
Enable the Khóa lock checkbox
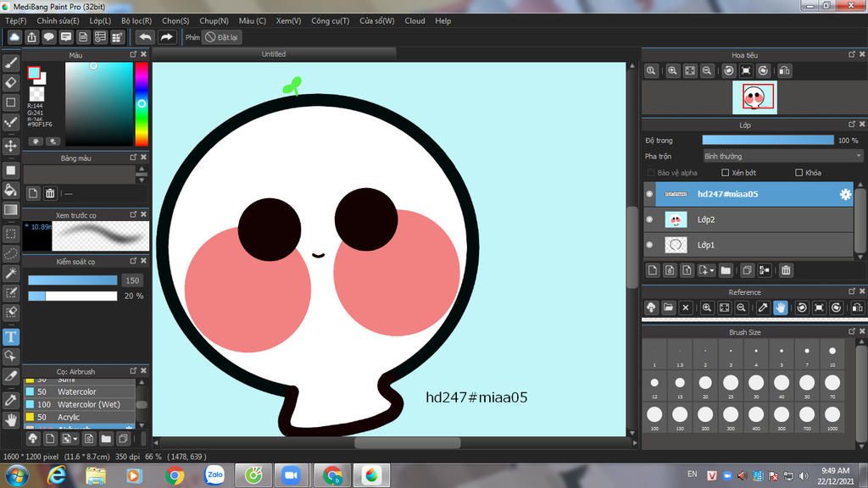pos(798,173)
